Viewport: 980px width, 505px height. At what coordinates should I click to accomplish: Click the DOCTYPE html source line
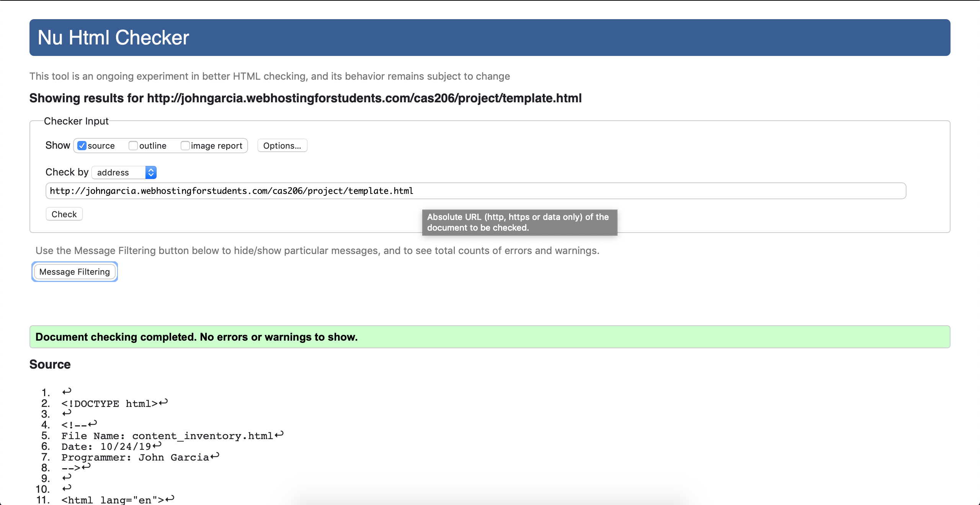(109, 403)
